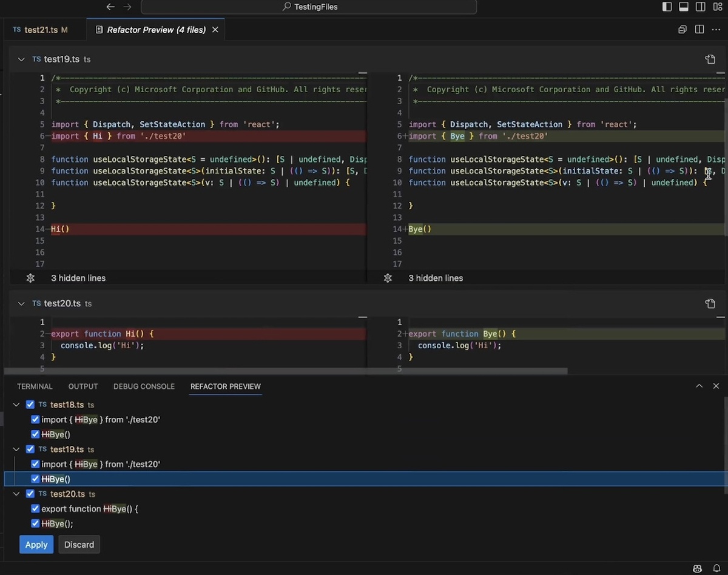Click the TestingFiles command center search

(309, 7)
